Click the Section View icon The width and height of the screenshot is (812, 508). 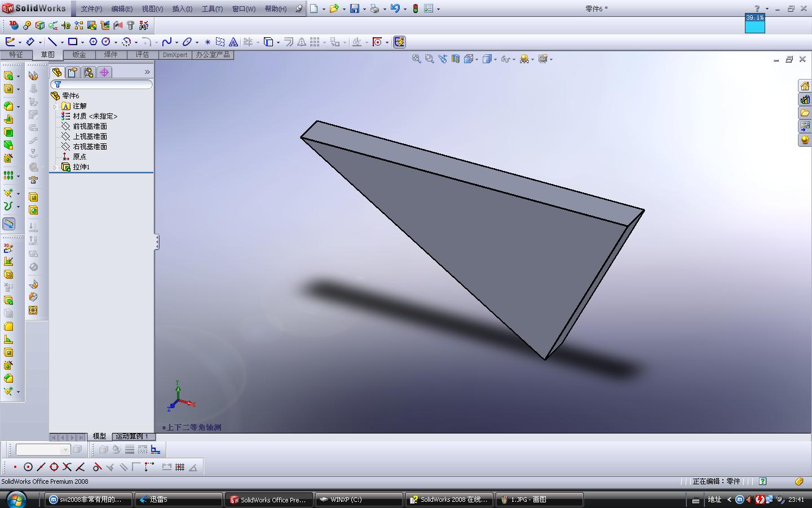[x=455, y=59]
